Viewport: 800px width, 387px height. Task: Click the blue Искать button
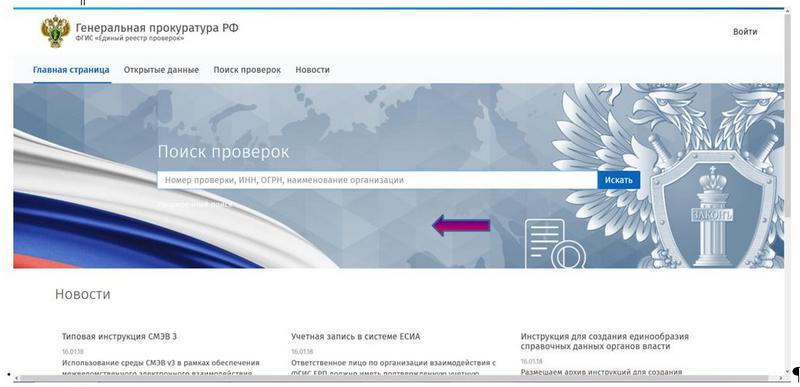point(618,180)
